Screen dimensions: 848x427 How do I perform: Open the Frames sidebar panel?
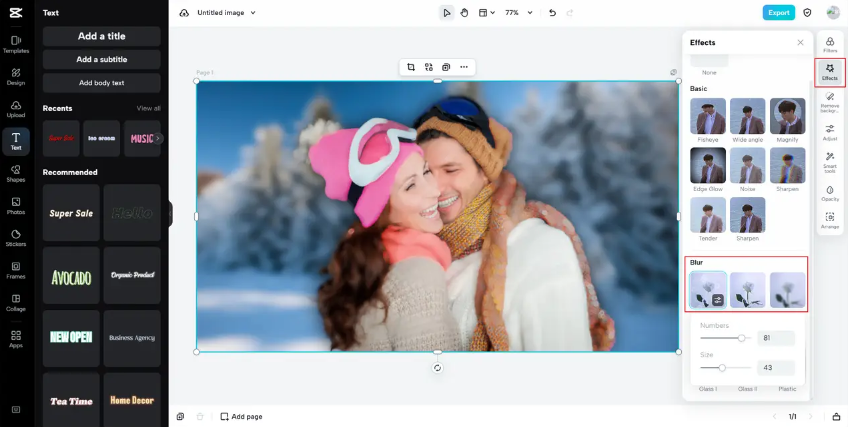point(16,270)
